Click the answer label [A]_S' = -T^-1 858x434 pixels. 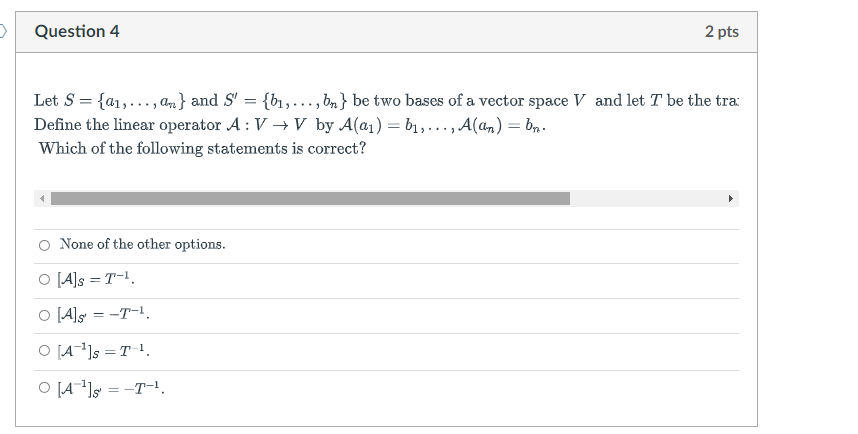coord(103,315)
